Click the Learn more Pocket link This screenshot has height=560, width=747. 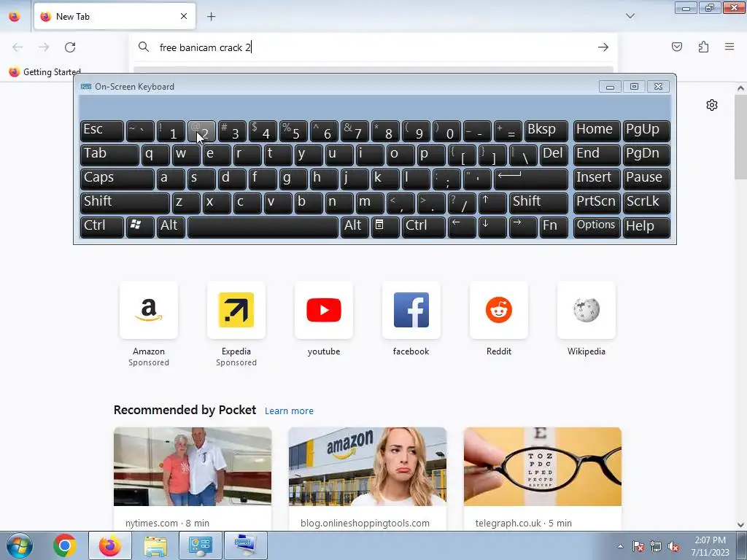pos(289,411)
